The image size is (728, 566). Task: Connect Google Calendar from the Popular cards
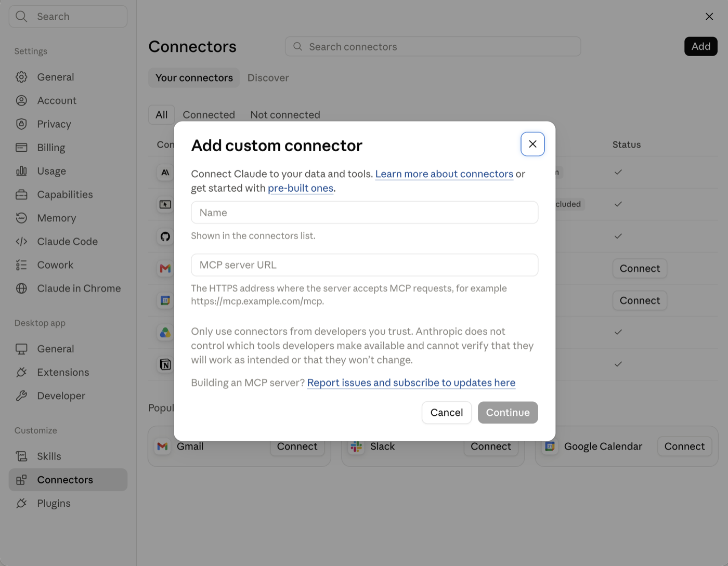[x=684, y=446]
